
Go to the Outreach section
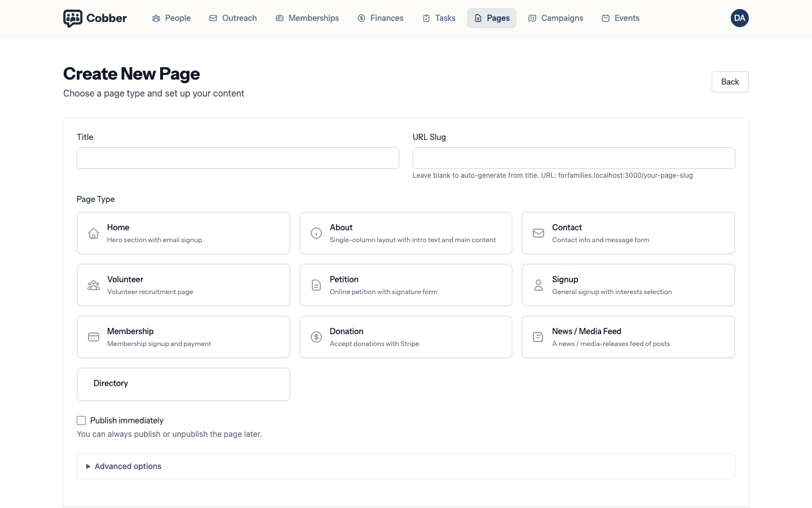pos(233,18)
